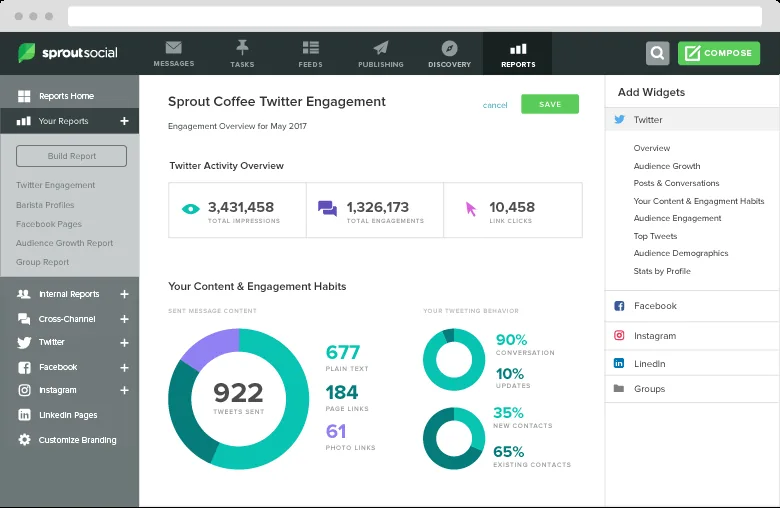
Task: Click the green Save button
Action: (549, 104)
